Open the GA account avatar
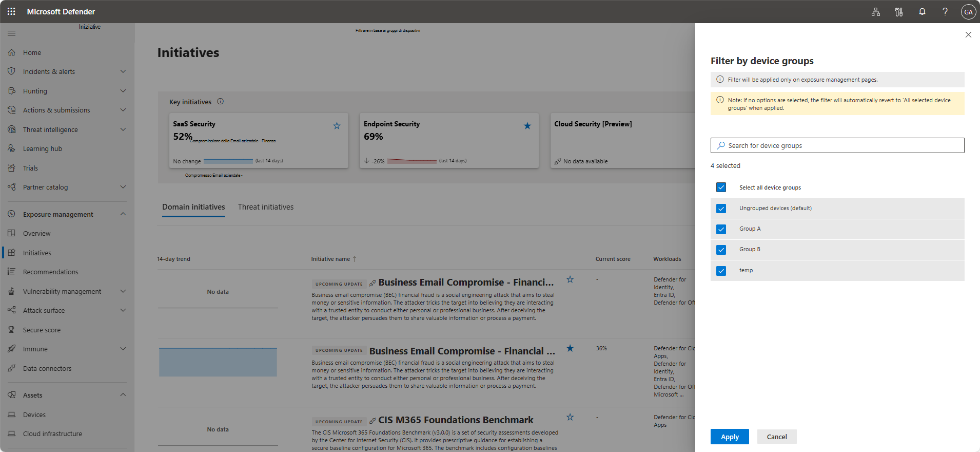The width and height of the screenshot is (980, 452). pos(968,12)
